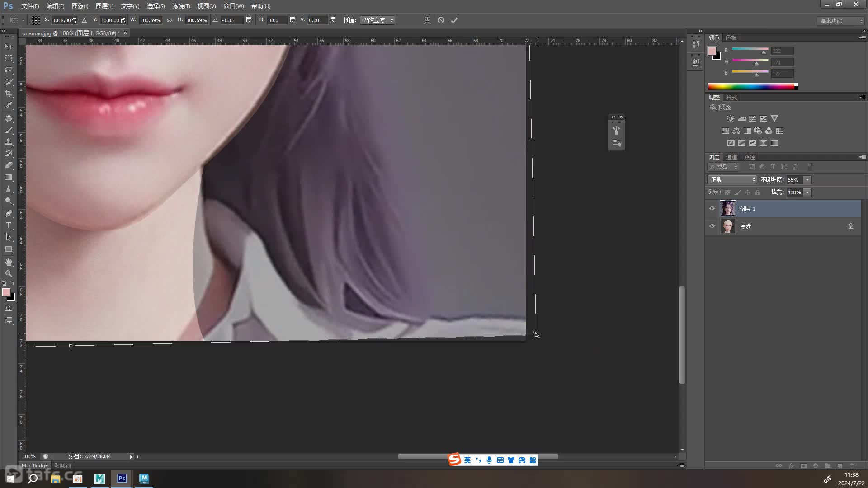The image size is (868, 488).
Task: Select the Crop tool
Action: tap(9, 94)
